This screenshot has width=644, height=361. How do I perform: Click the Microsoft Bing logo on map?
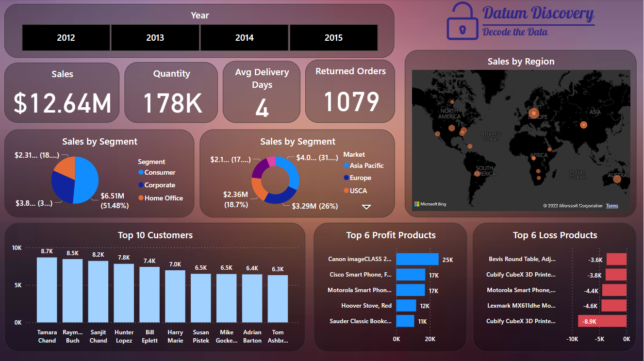point(429,204)
